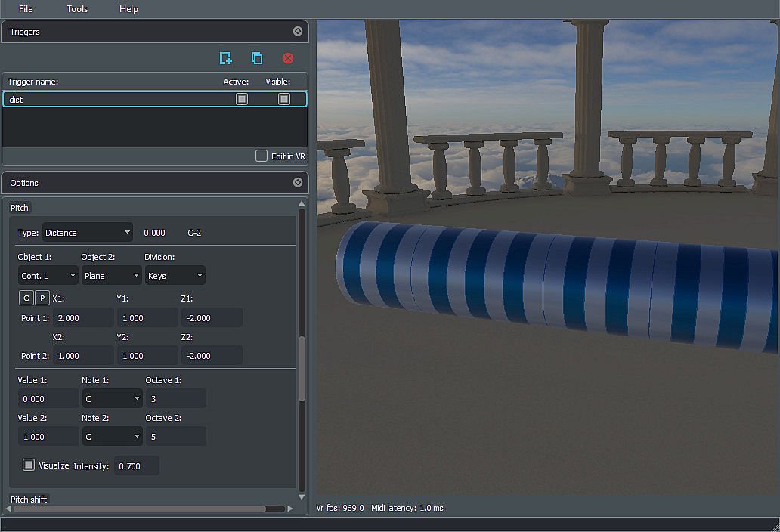Click the Options scroll-down arrow
The height and width of the screenshot is (532, 780).
click(302, 496)
